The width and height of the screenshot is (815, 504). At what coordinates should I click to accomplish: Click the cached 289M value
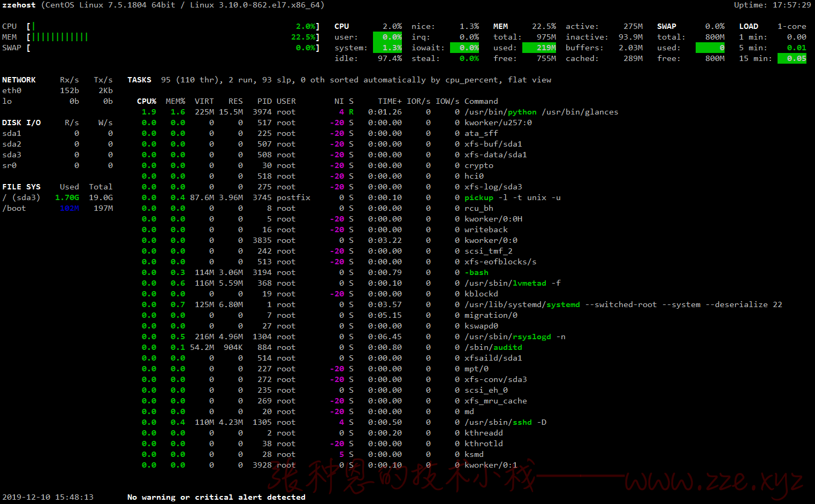(x=633, y=58)
